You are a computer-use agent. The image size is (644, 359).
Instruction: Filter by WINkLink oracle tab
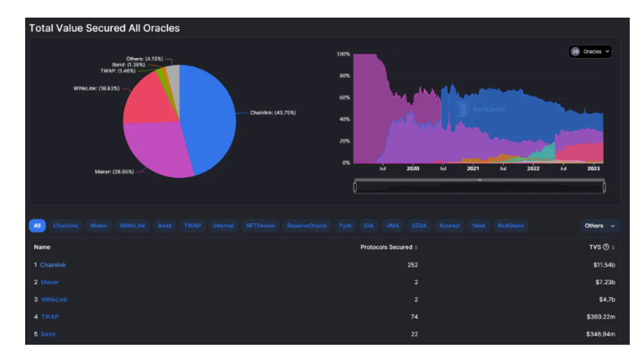133,226
